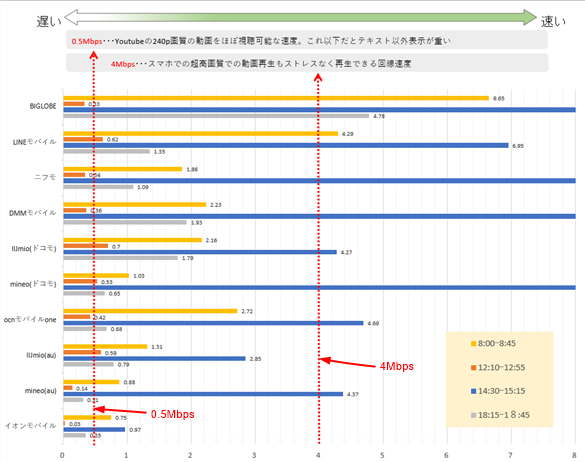Click the 4.69 data label
The height and width of the screenshot is (462, 585).
tap(373, 324)
